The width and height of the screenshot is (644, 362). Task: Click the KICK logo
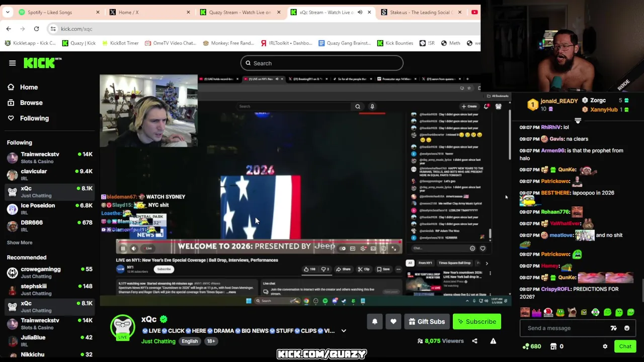[x=42, y=63]
